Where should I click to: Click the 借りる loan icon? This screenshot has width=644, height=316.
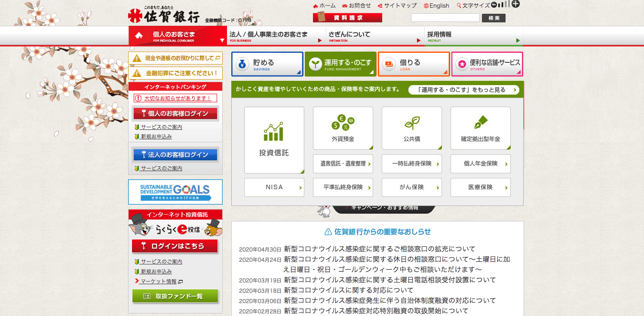pyautogui.click(x=389, y=64)
